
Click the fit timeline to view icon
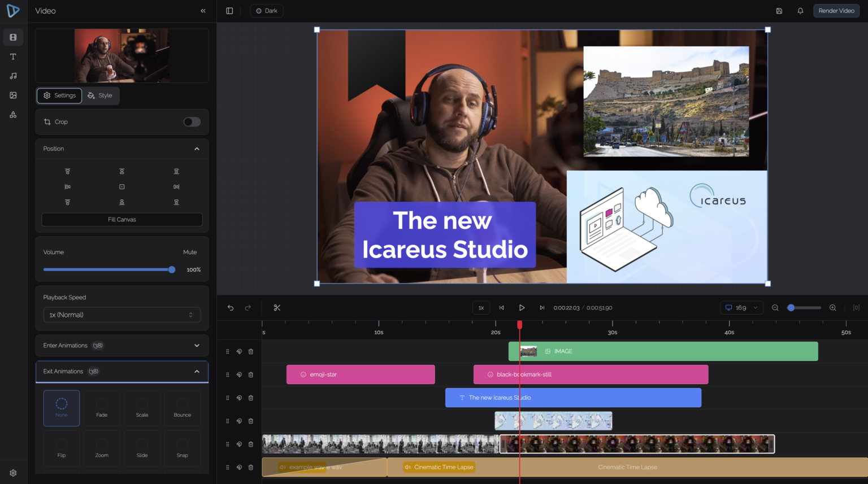[x=856, y=308]
